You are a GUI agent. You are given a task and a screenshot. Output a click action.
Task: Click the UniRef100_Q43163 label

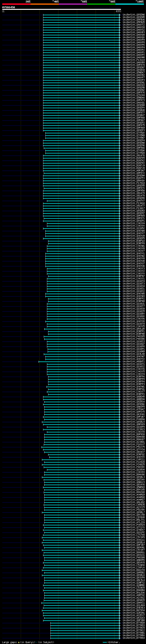click(133, 618)
